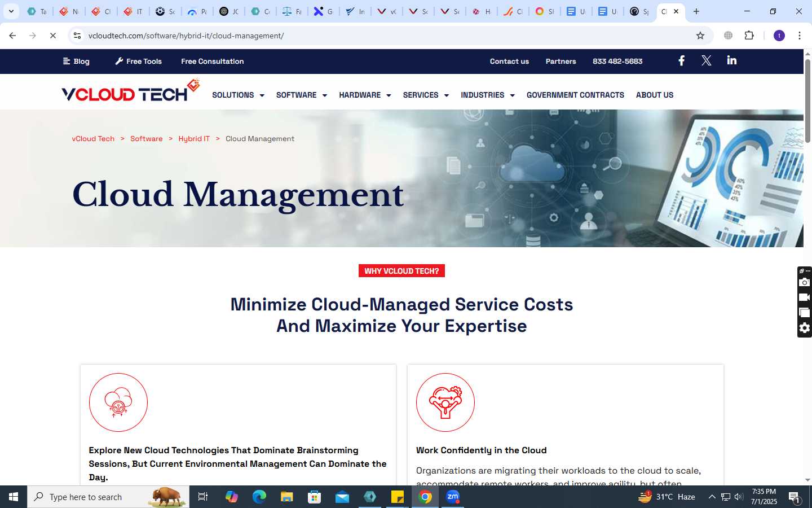
Task: Open the Contact us link
Action: pos(509,61)
